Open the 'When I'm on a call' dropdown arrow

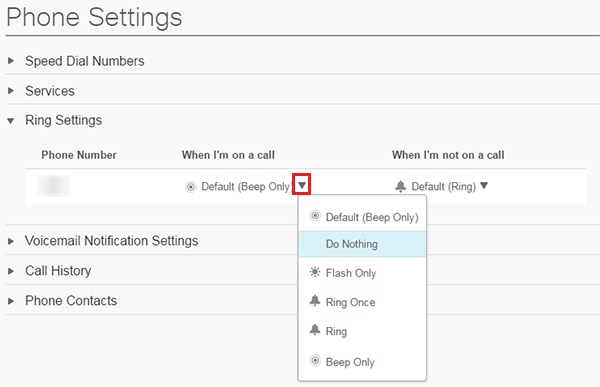(x=302, y=185)
